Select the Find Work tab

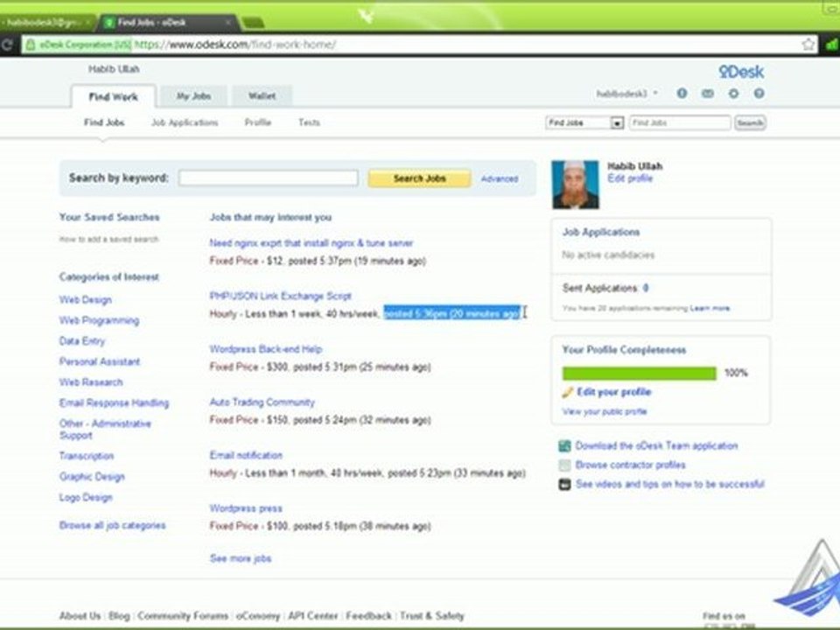pyautogui.click(x=113, y=96)
